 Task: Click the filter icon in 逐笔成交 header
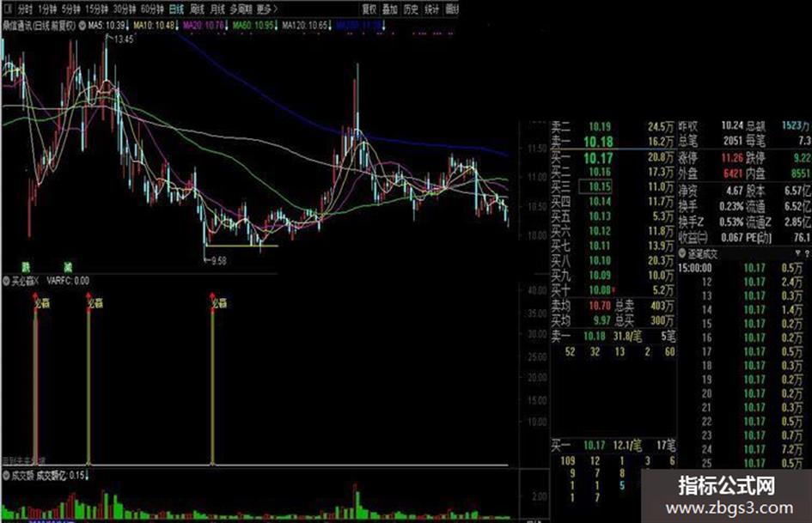[798, 253]
